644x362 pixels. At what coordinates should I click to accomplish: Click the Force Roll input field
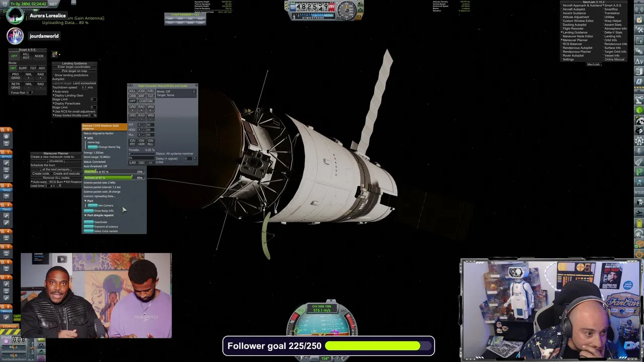click(29, 93)
